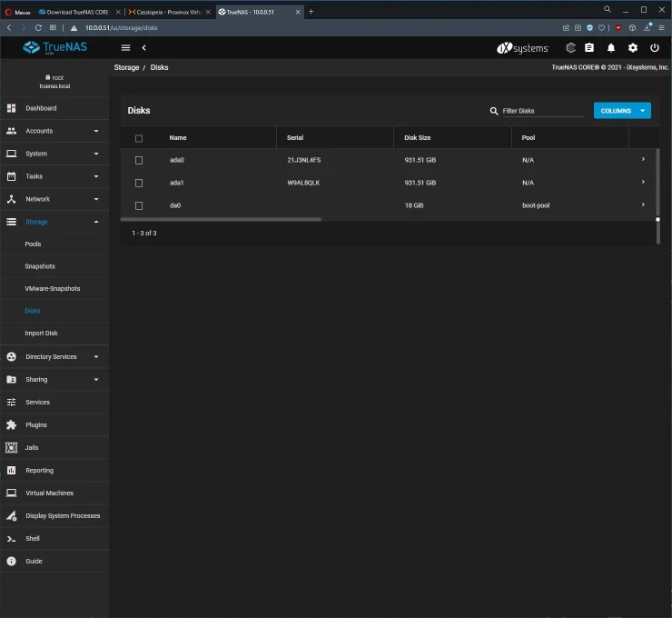Click the power icon in top bar
Screen dimensions: 672x618
pos(654,47)
